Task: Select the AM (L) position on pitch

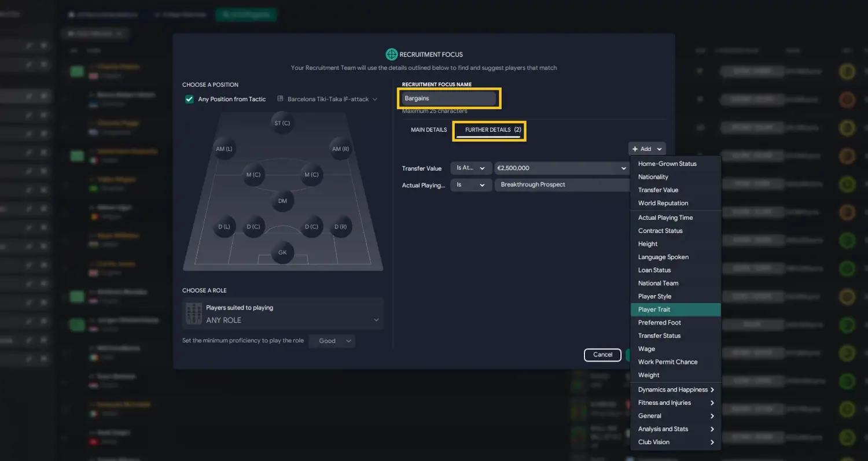Action: click(224, 149)
